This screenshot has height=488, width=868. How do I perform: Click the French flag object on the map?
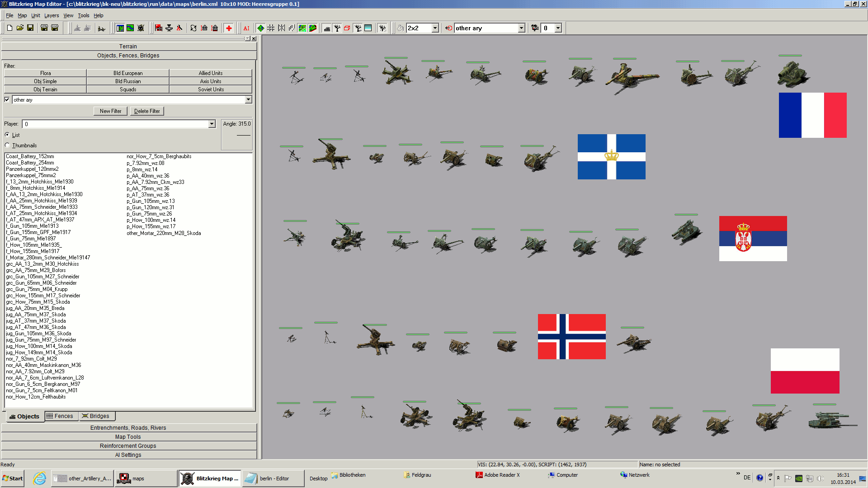point(812,115)
